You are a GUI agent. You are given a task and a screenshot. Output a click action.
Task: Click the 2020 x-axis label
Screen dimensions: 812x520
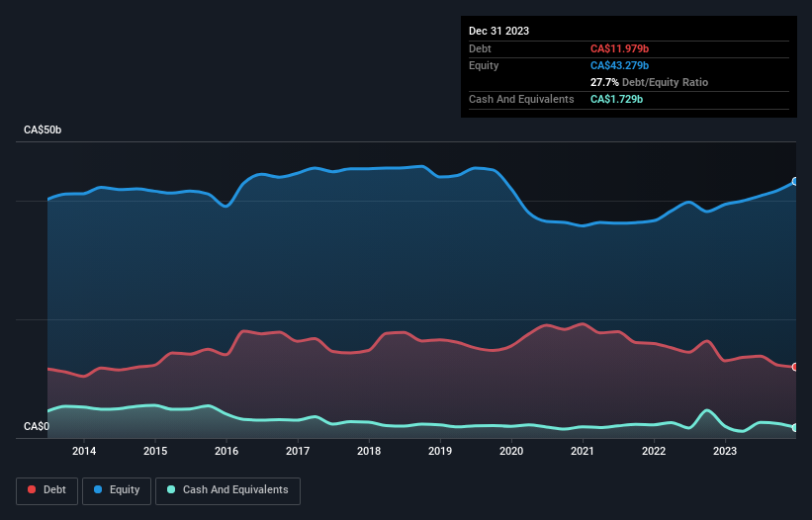(x=511, y=451)
